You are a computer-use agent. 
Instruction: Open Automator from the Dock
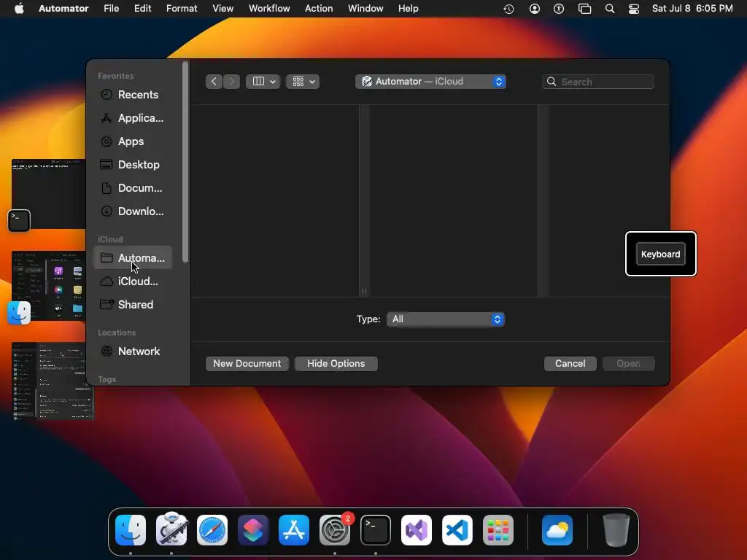(171, 529)
